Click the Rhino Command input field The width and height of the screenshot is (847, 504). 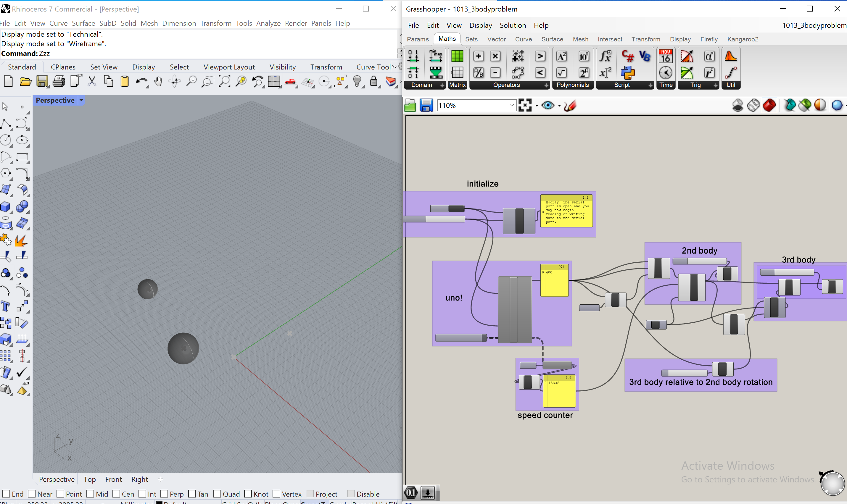tap(218, 53)
